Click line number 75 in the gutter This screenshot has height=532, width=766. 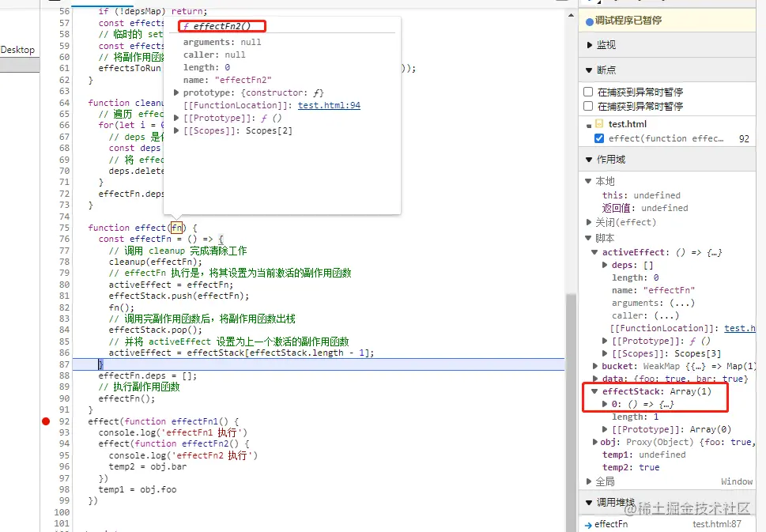(65, 228)
